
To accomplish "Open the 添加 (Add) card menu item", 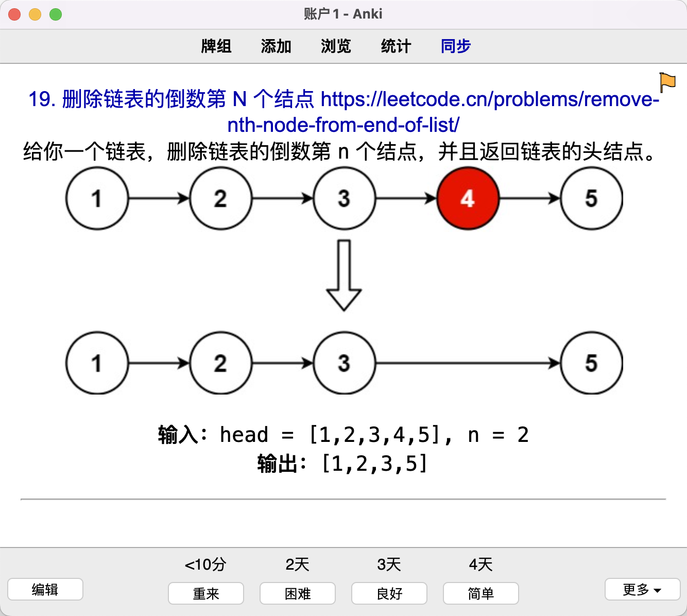I will click(x=276, y=46).
